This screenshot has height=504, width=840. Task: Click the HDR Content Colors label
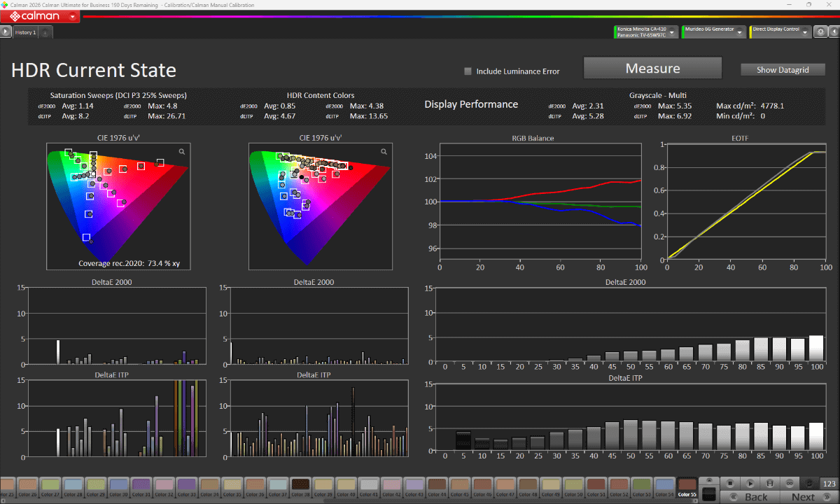321,95
